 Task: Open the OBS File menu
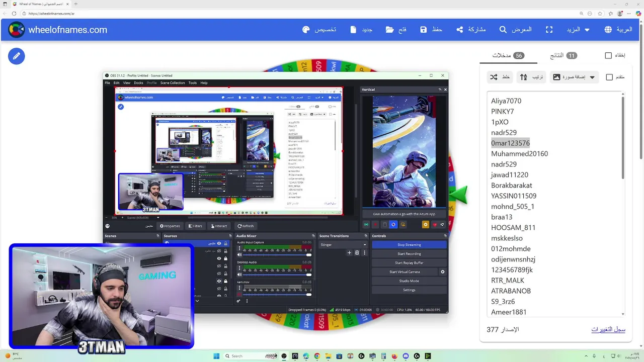(x=107, y=83)
